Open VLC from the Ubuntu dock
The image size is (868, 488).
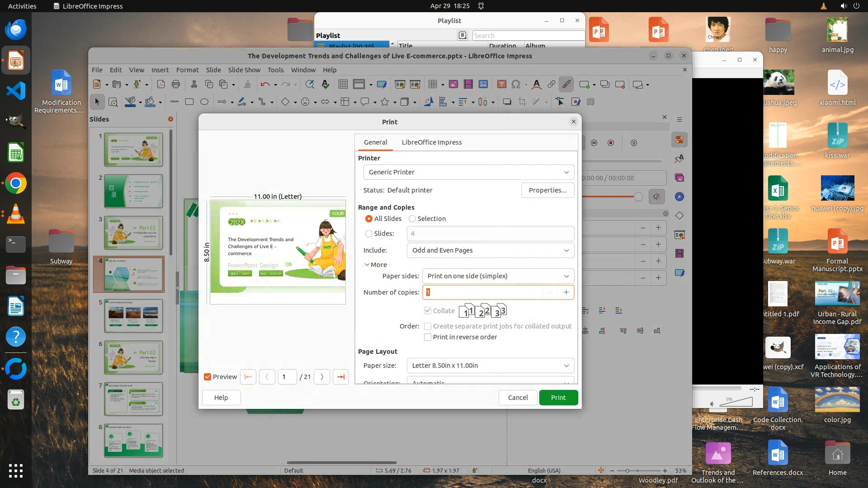pyautogui.click(x=16, y=214)
